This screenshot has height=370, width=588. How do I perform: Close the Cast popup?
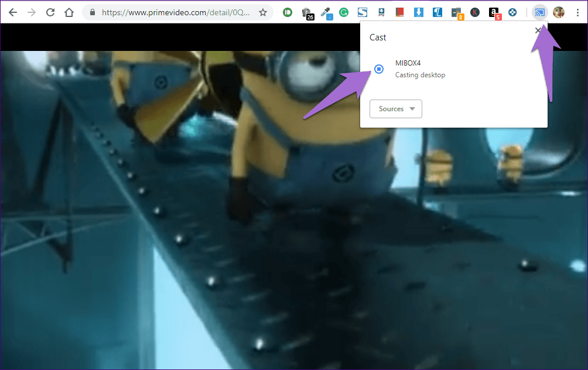pyautogui.click(x=538, y=30)
